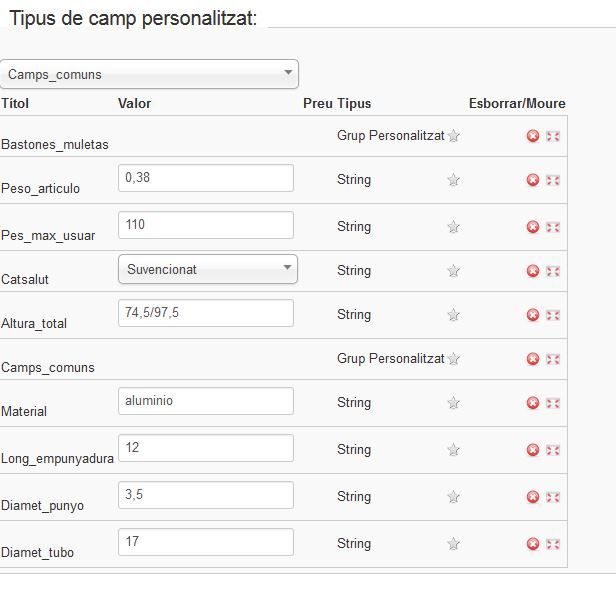Click the Material field containing aluminio
The height and width of the screenshot is (603, 616).
tap(206, 401)
